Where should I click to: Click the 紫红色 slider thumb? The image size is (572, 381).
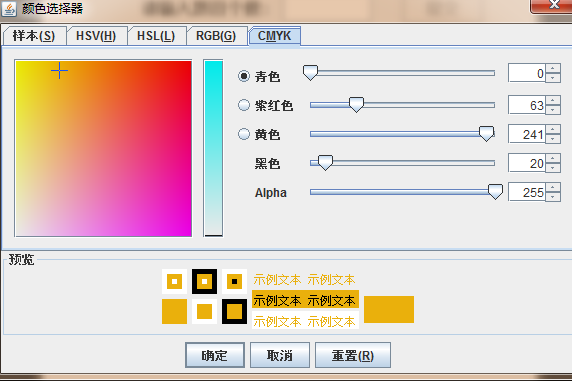356,104
